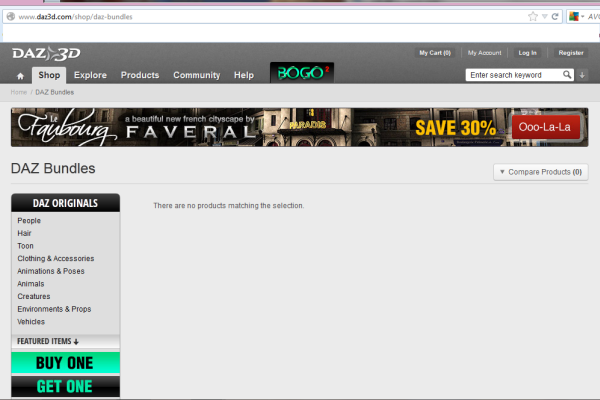The height and width of the screenshot is (400, 600).
Task: Open the Community menu
Action: [x=197, y=75]
